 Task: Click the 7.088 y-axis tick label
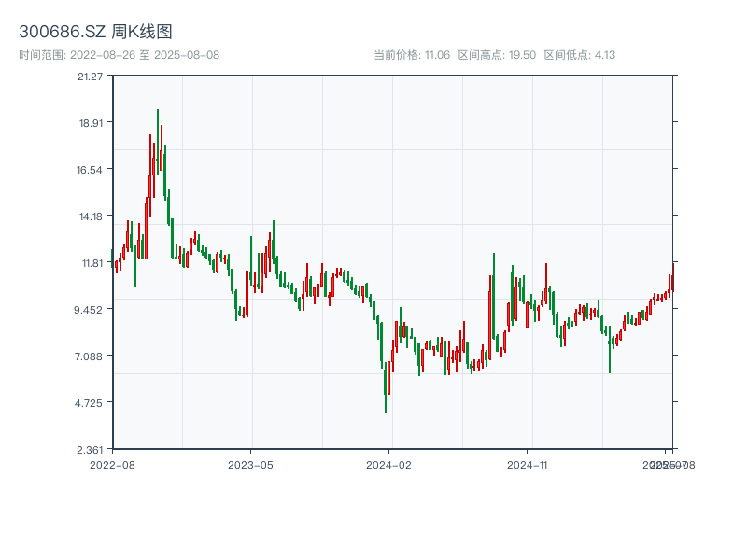91,357
